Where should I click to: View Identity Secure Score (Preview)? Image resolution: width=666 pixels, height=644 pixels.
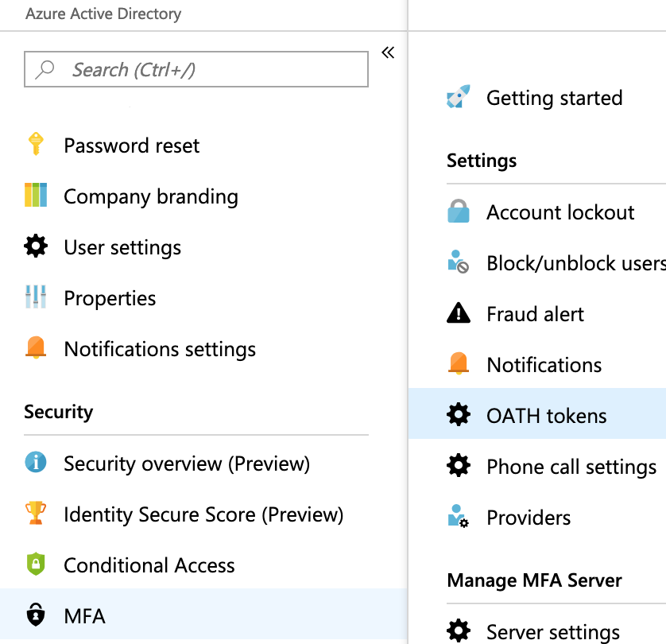coord(203,514)
